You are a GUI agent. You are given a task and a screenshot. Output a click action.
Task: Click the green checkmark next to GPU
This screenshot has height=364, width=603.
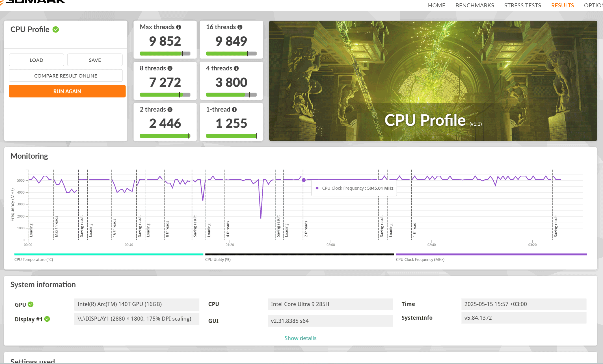coord(31,304)
